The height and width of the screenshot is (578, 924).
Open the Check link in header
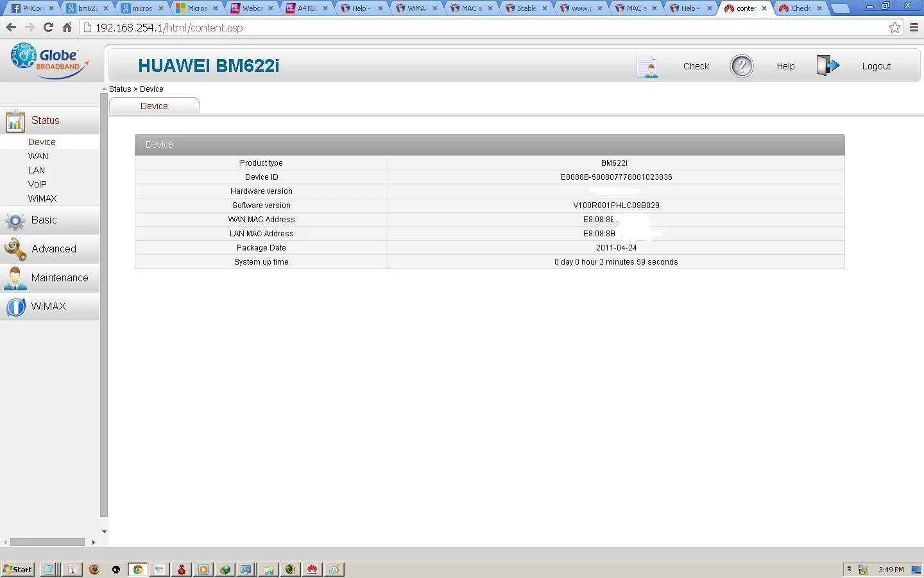[x=696, y=66]
